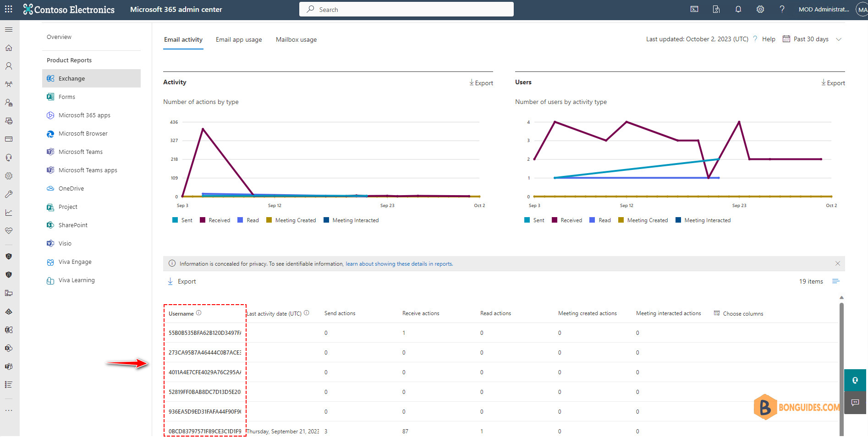Image resolution: width=868 pixels, height=437 pixels.
Task: Open the Setup wrench icon in left rail
Action: coord(9,194)
